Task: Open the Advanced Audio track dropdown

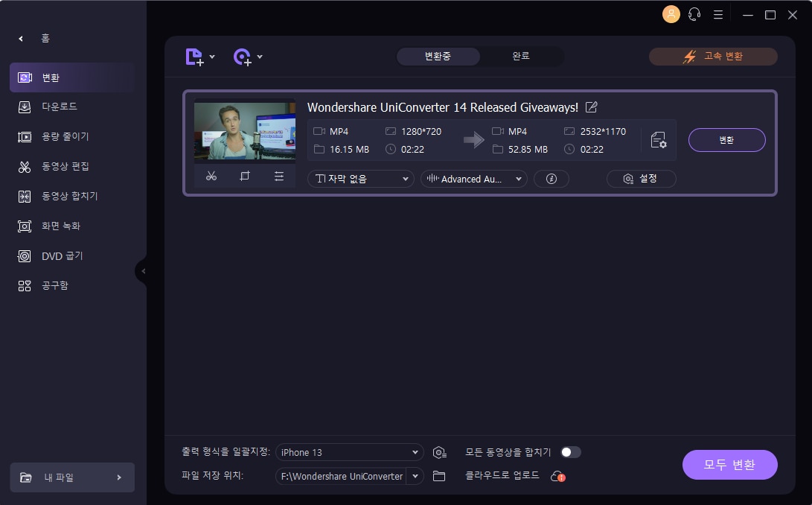Action: [x=474, y=179]
